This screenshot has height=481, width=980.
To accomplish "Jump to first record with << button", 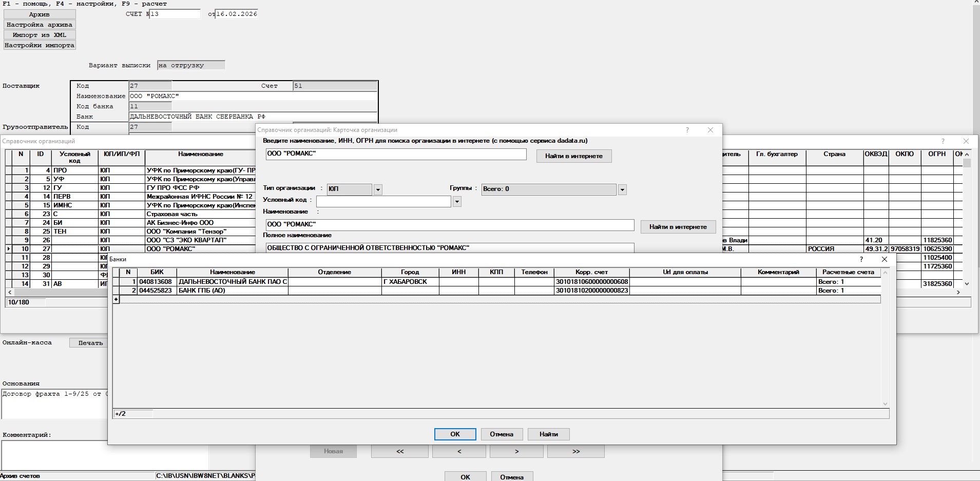I will click(399, 451).
